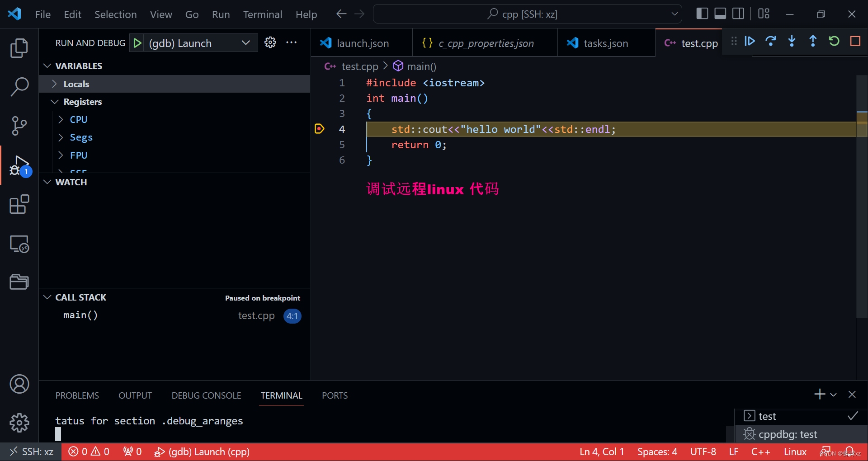Open the command center dropdown arrow

pyautogui.click(x=675, y=14)
